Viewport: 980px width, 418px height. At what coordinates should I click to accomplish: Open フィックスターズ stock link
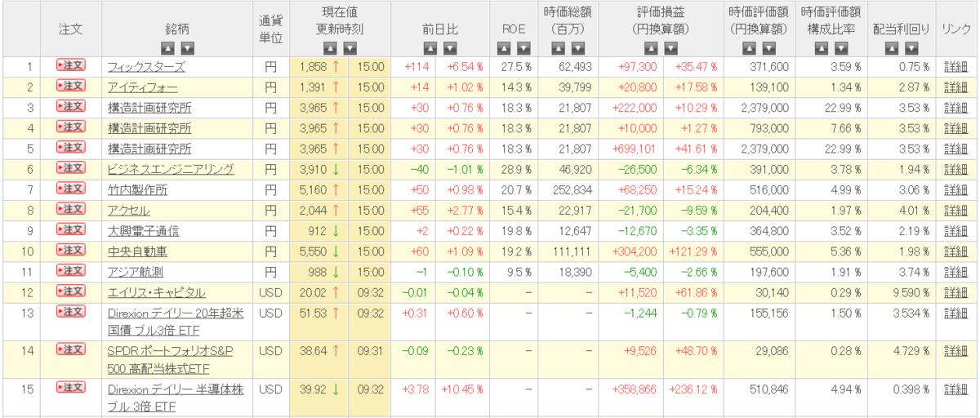tap(146, 67)
